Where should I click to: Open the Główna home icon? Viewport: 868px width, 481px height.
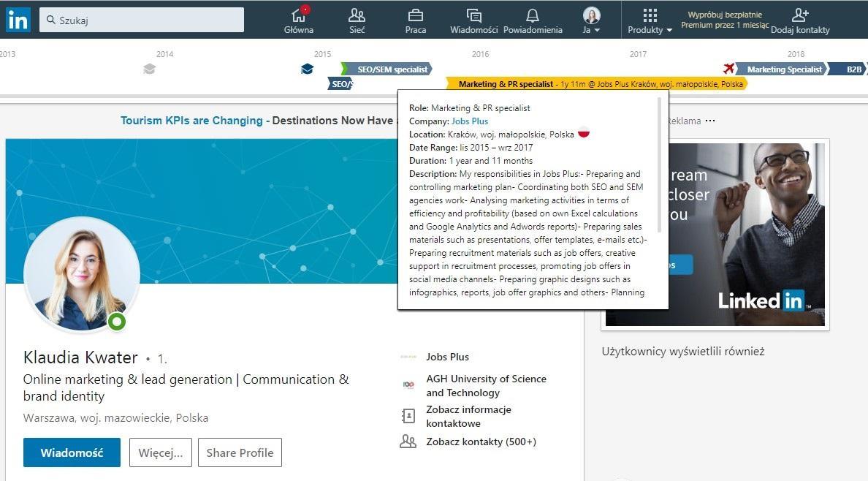(x=299, y=15)
